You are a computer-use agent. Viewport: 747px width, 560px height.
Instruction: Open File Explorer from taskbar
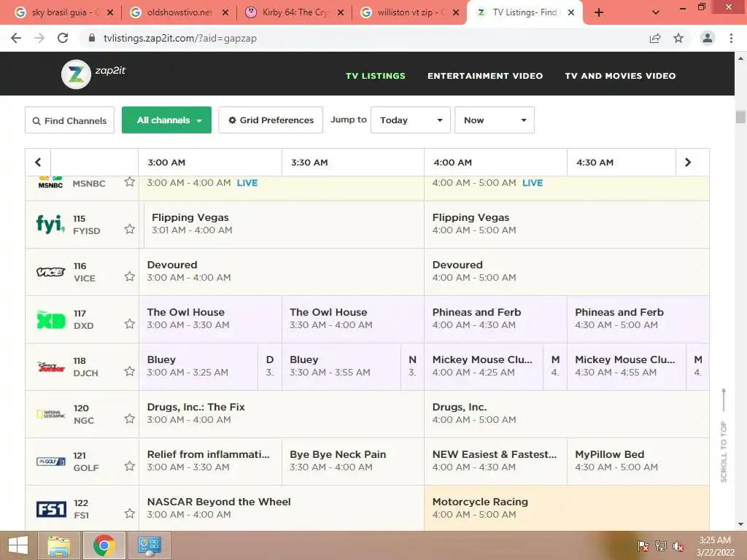point(59,545)
